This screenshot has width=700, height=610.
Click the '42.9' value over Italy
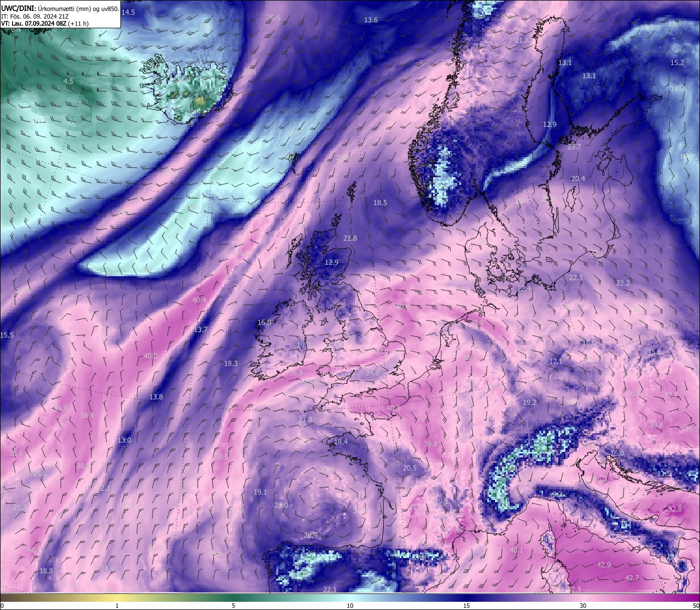[604, 565]
